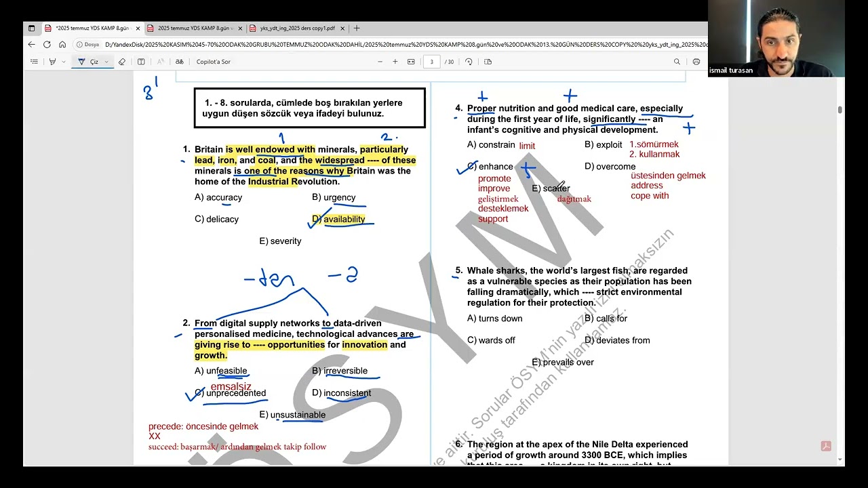
Task: Click the red note 'emsalsiz'
Action: [231, 386]
